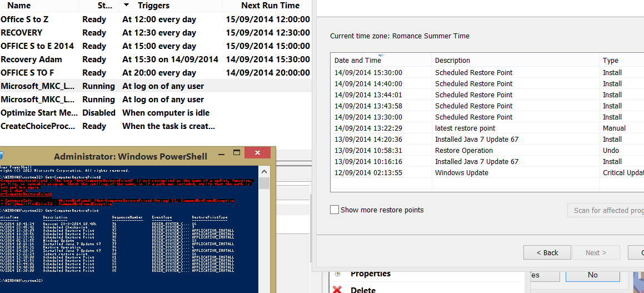Image resolution: width=644 pixels, height=293 pixels.
Task: Click the Properties clock icon
Action: (x=337, y=274)
